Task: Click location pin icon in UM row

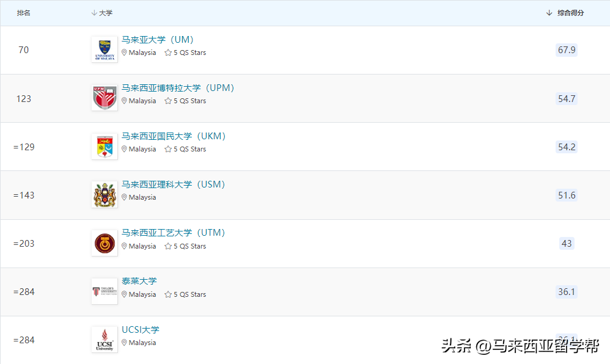Action: click(124, 53)
